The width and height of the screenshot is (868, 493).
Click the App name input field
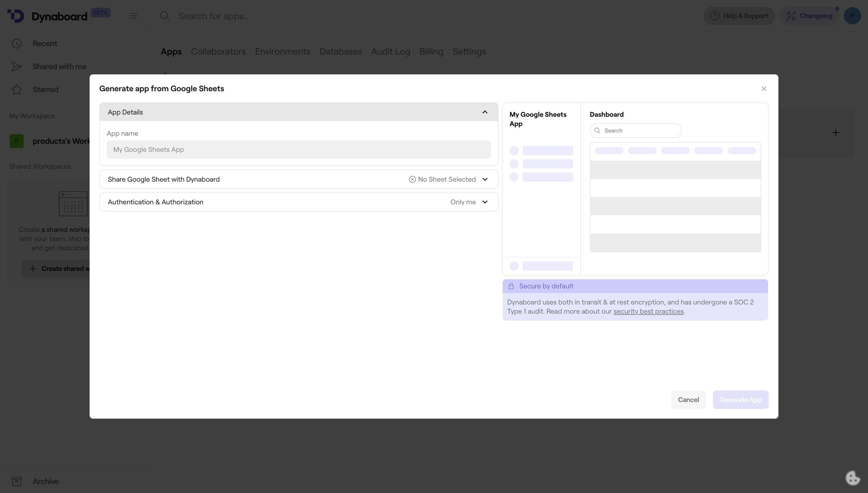coord(298,149)
